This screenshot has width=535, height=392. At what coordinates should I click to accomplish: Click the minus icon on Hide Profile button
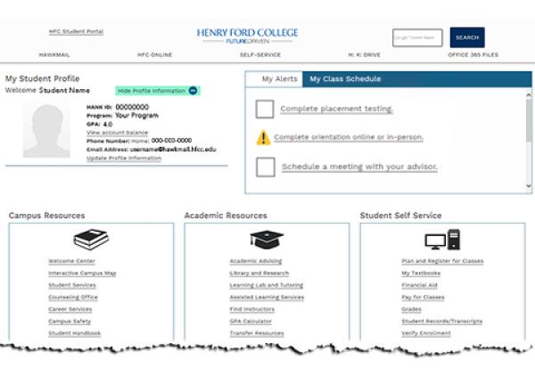[x=193, y=91]
